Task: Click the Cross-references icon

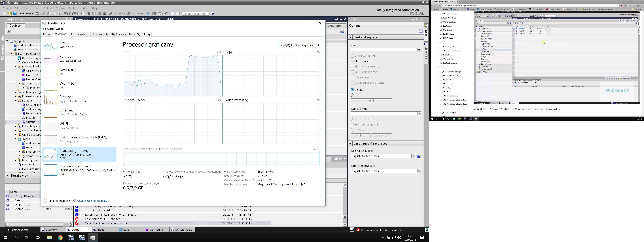Action: coord(166,14)
